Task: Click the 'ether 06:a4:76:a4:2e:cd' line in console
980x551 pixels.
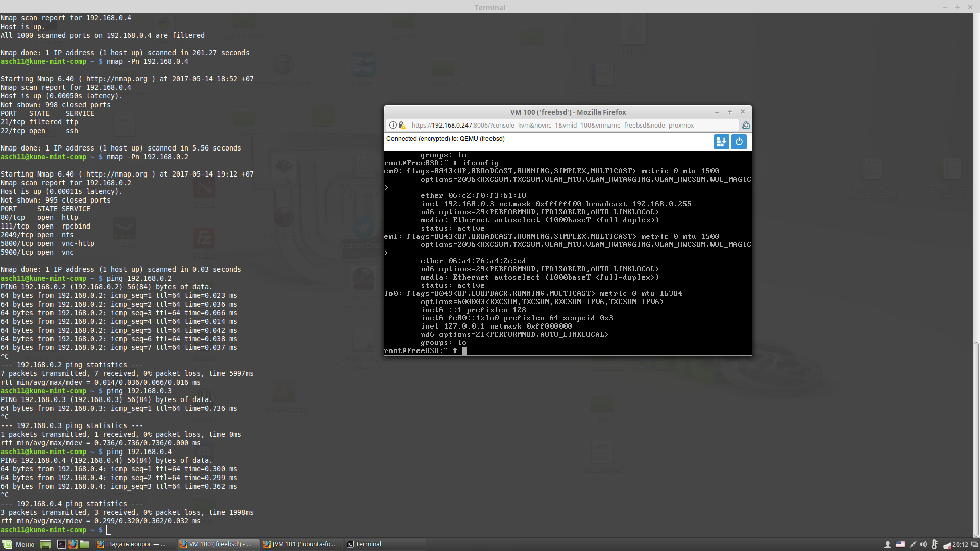Action: coord(473,261)
